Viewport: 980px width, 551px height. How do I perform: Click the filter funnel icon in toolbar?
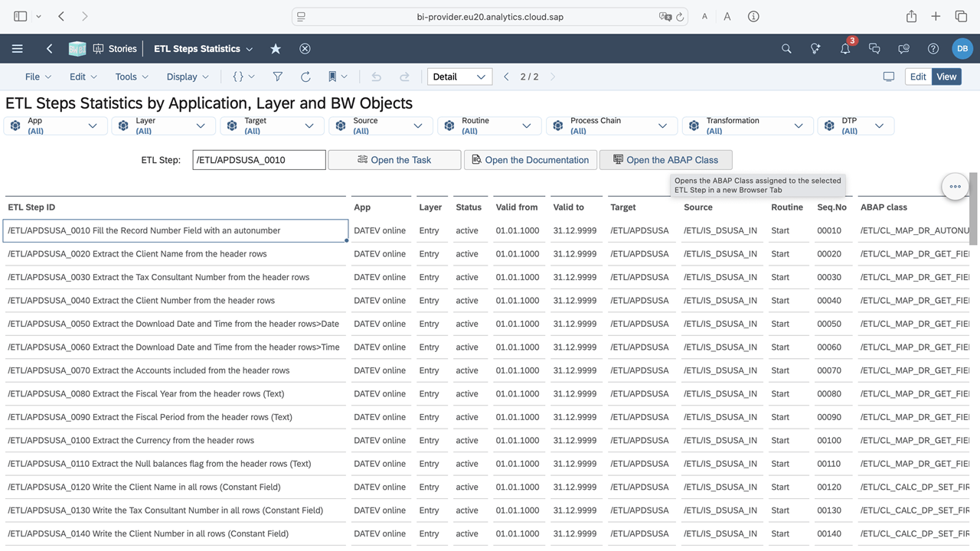coord(278,77)
